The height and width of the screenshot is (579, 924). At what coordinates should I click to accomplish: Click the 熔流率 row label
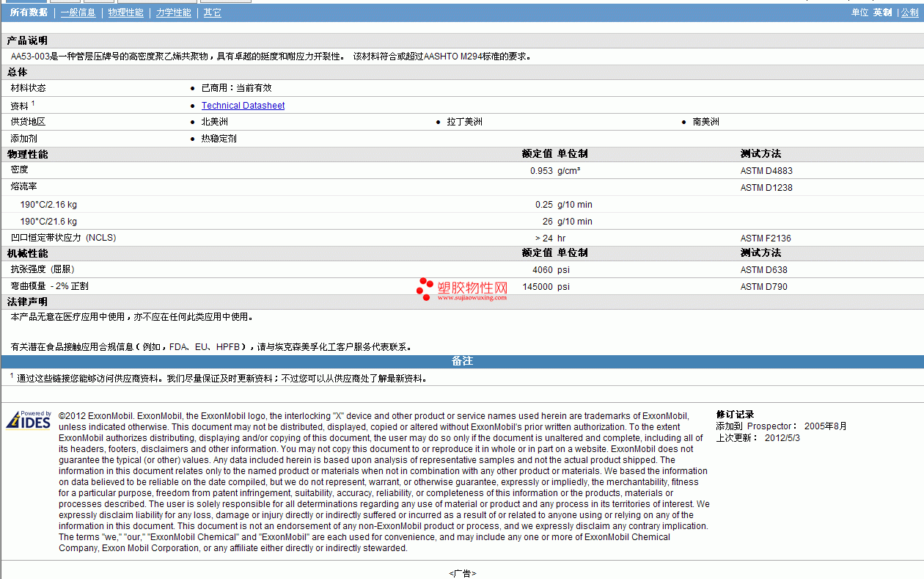tap(24, 186)
